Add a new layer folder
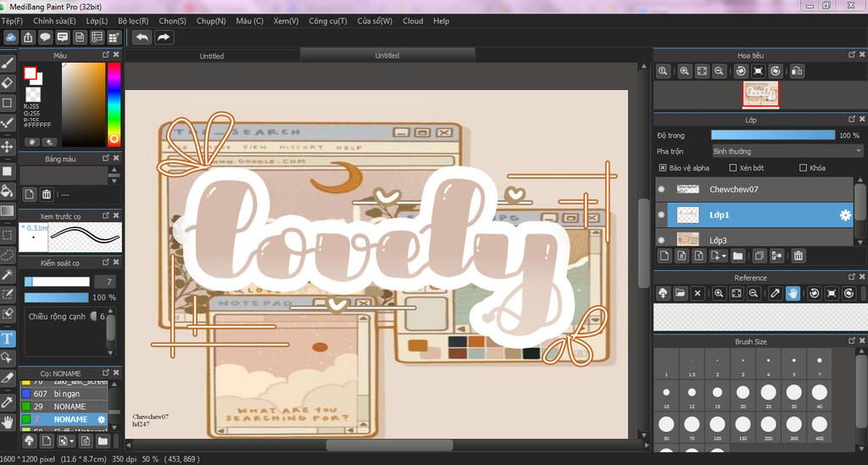Image resolution: width=868 pixels, height=465 pixels. point(737,256)
